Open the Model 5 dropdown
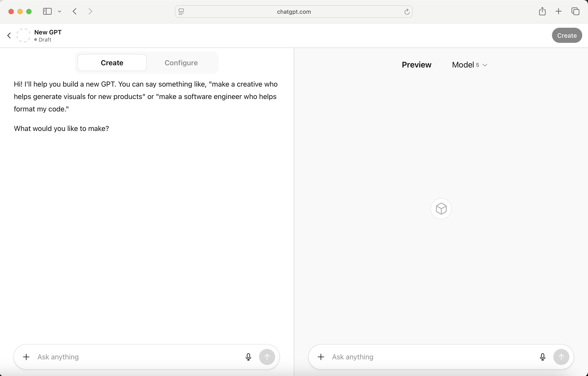 [x=469, y=65]
